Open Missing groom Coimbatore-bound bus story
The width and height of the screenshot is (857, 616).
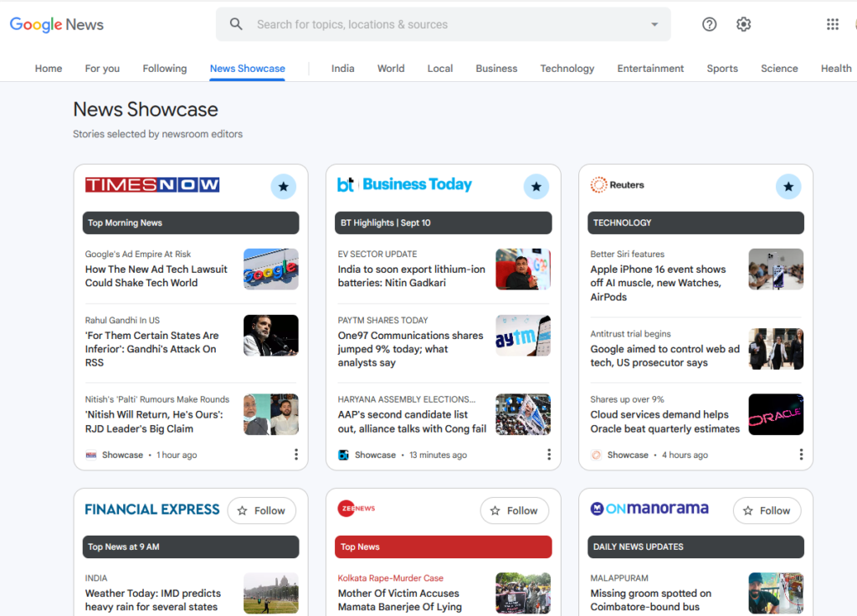pos(651,599)
